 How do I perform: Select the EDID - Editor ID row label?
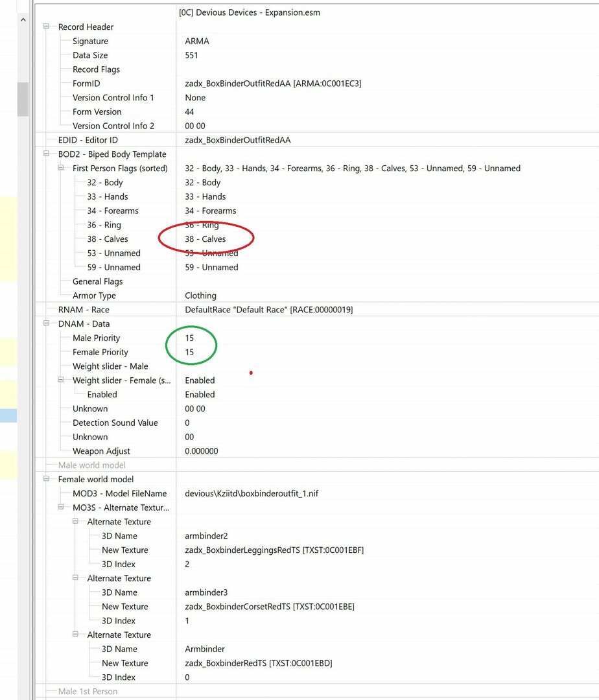click(x=88, y=140)
